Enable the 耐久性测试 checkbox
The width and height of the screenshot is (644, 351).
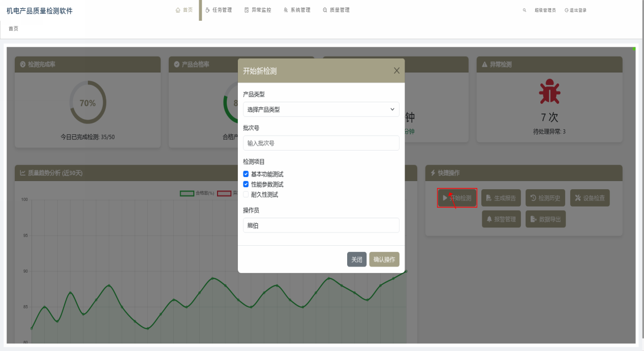click(x=246, y=194)
